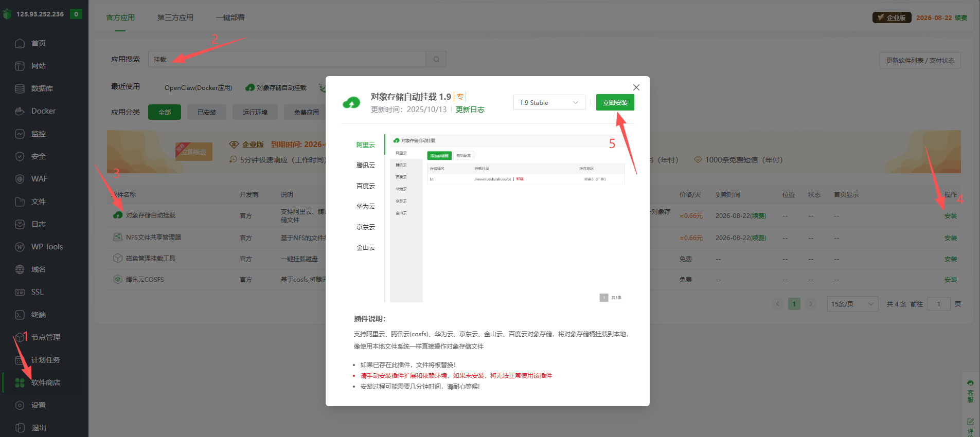
Task: Click the search magnifier icon in 应用搜索
Action: tap(436, 59)
